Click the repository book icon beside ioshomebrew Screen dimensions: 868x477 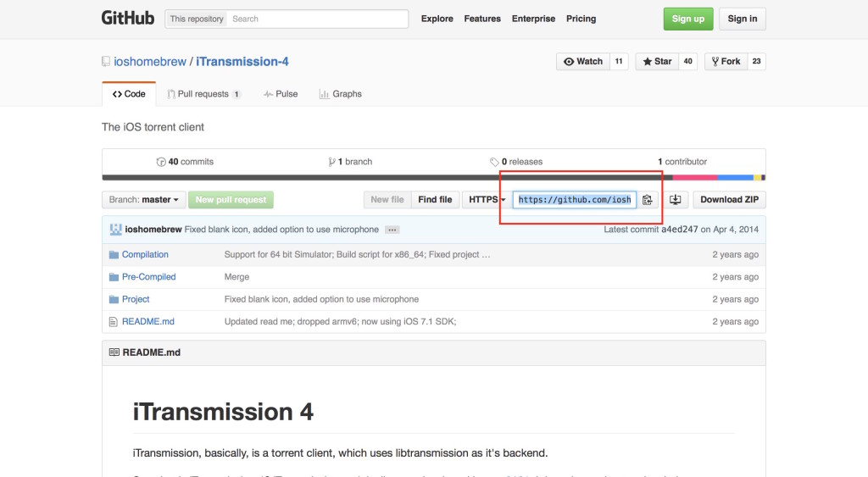click(x=106, y=61)
